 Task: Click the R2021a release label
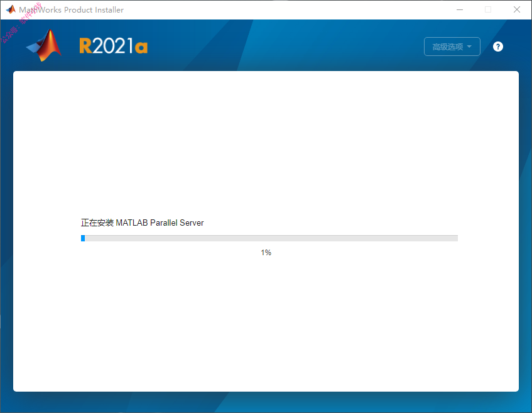click(113, 46)
